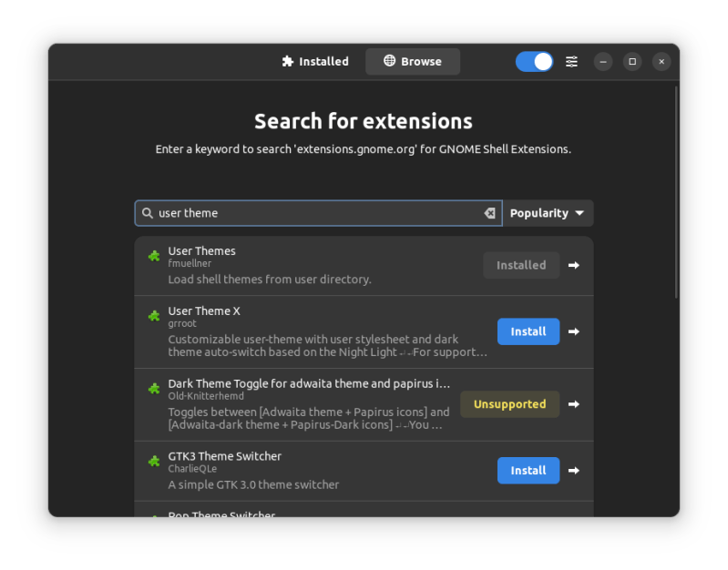Click the Dark Theme Toggle puzzle icon
Image resolution: width=728 pixels, height=570 pixels.
(154, 389)
